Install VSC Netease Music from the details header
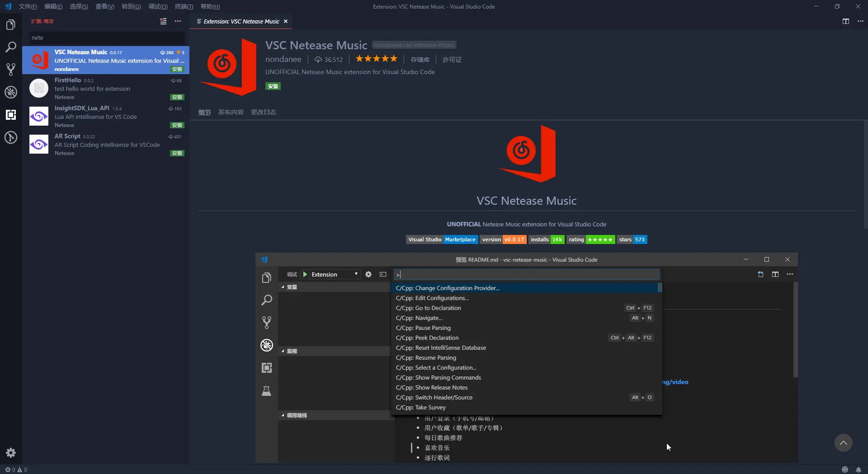This screenshot has height=474, width=868. 273,86
